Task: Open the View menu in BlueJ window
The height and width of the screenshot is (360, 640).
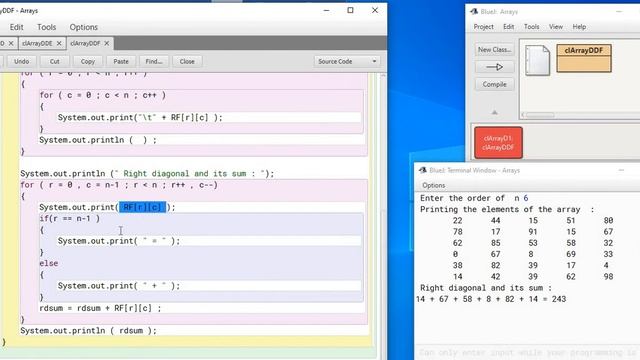Action: point(556,27)
